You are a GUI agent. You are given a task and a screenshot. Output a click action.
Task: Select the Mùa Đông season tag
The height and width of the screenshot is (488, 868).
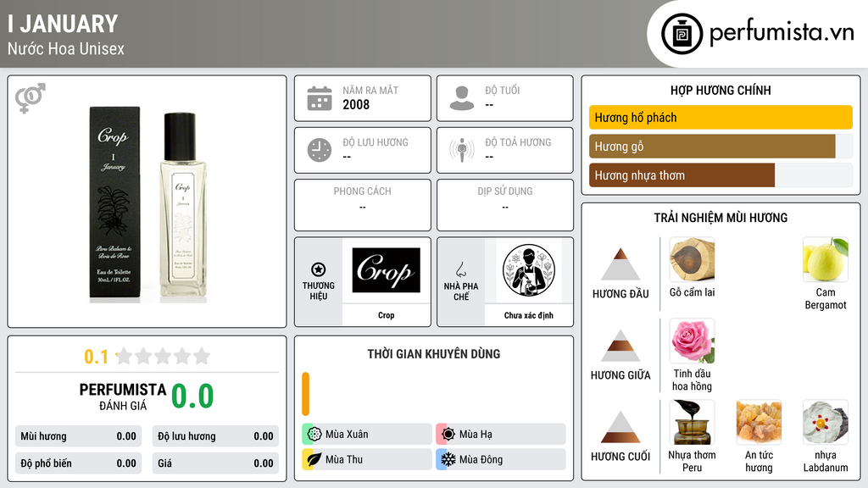point(501,459)
